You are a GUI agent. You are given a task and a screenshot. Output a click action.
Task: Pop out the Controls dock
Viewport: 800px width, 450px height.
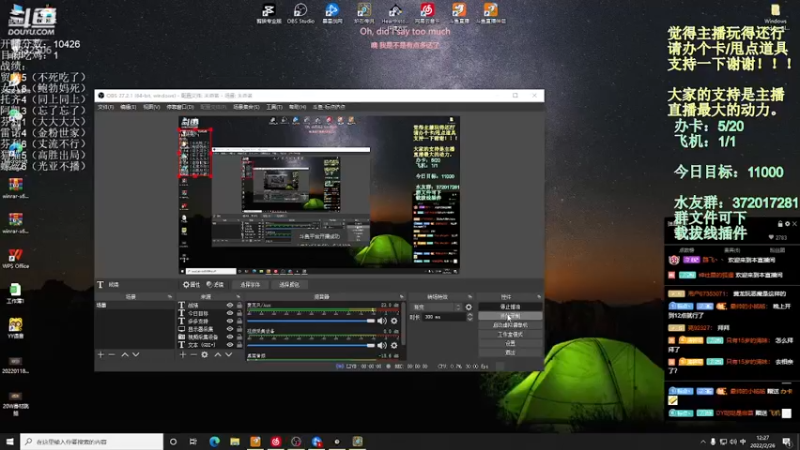[x=539, y=296]
